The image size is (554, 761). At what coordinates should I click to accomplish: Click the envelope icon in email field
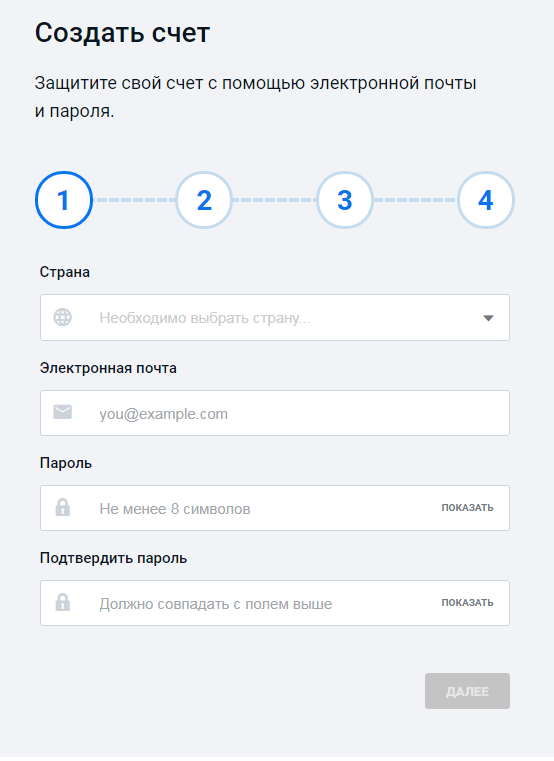[x=63, y=413]
